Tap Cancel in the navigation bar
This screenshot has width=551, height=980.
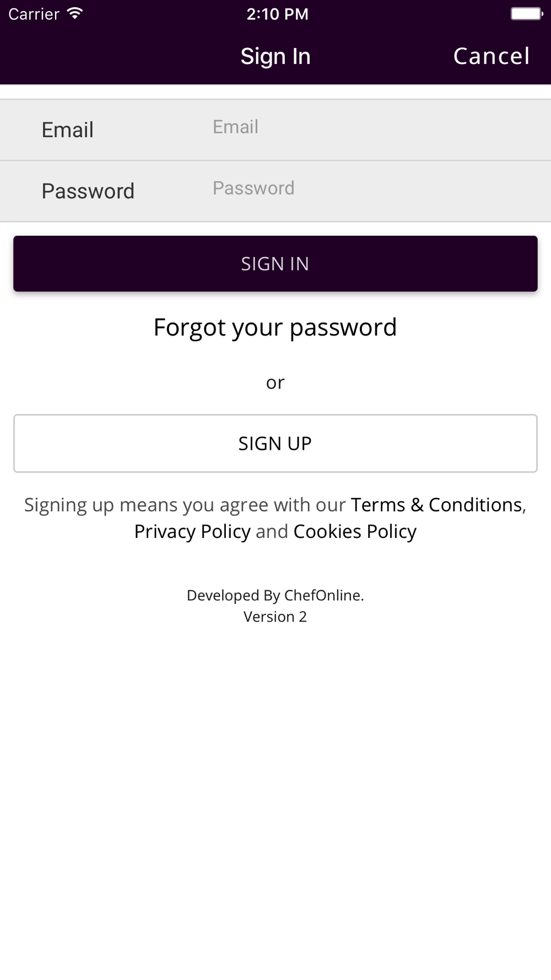pos(491,56)
